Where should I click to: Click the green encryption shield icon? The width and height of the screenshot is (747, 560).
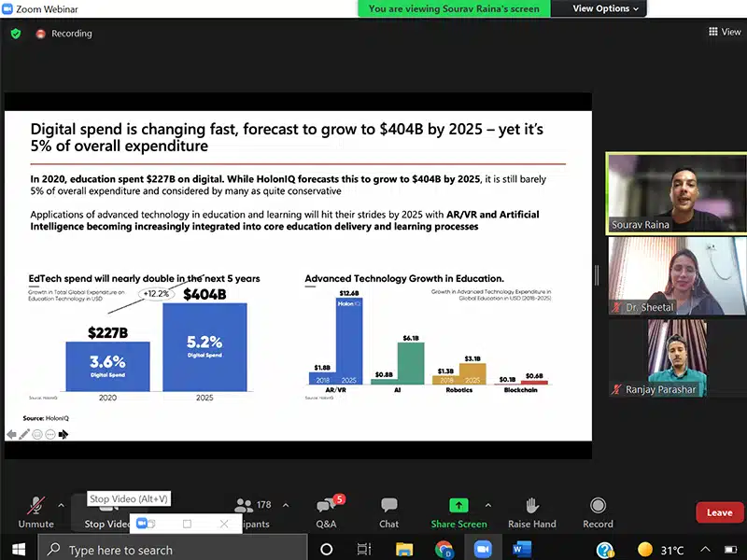pos(15,34)
